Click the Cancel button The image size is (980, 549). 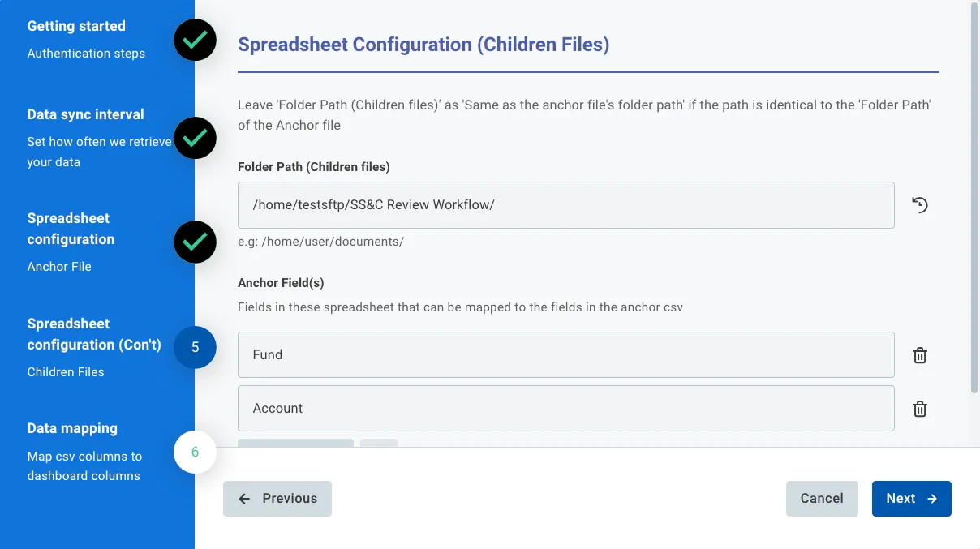(822, 499)
